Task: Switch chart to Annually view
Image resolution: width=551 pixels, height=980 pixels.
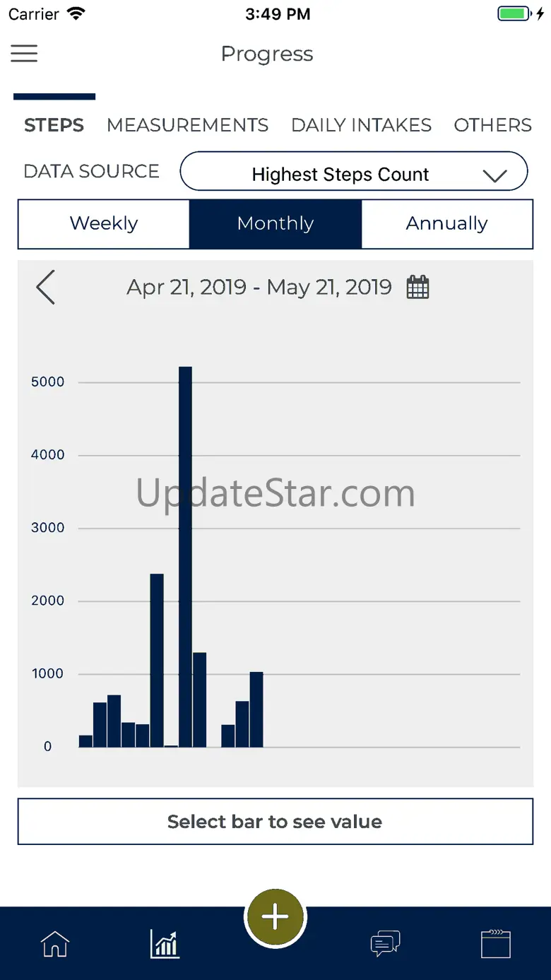Action: click(446, 224)
